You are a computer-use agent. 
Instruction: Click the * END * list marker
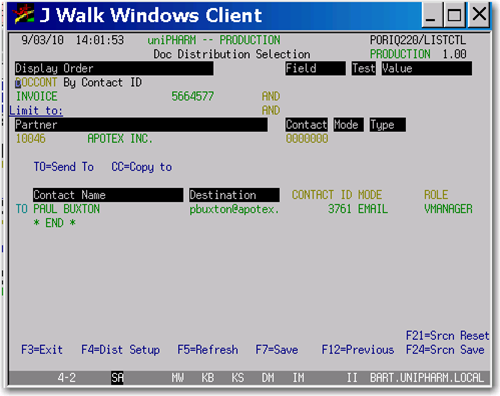(x=54, y=223)
